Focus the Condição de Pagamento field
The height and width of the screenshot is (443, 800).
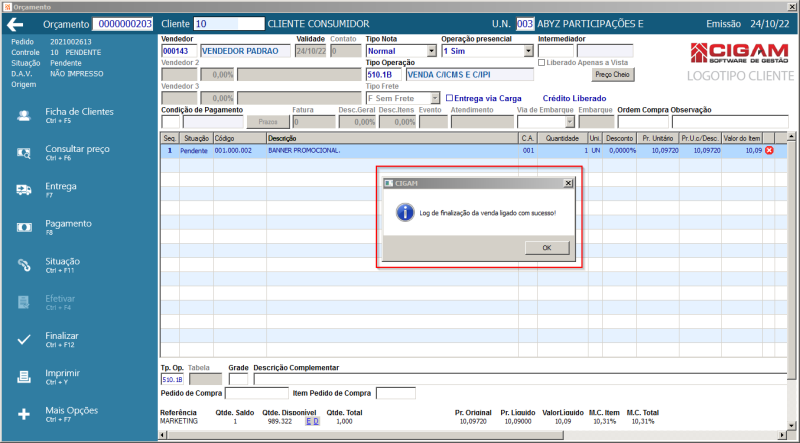170,122
